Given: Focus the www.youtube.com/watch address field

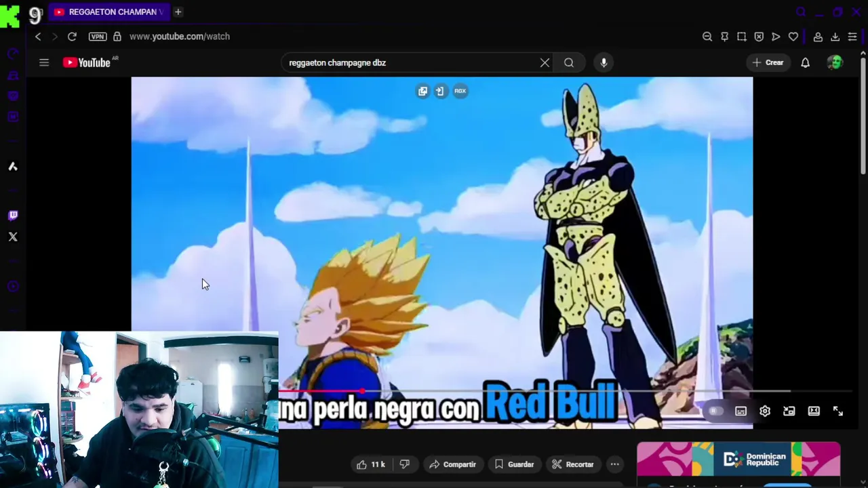Looking at the screenshot, I should coord(180,37).
